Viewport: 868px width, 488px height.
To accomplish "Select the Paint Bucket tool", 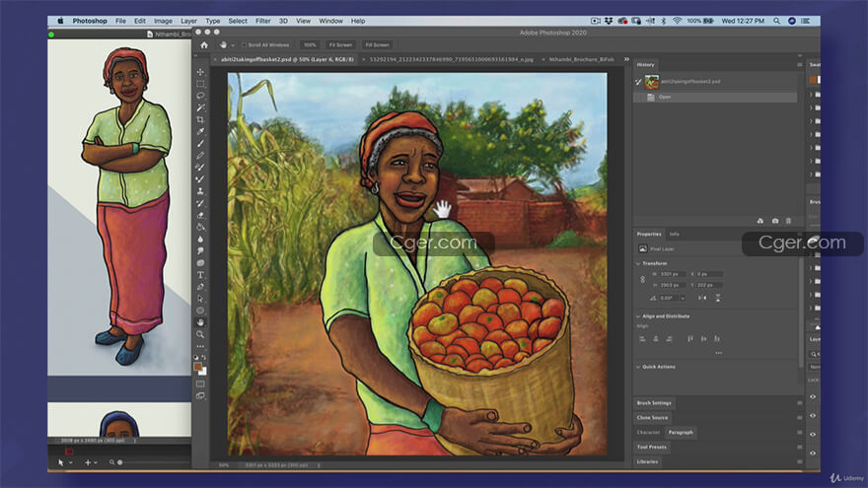I will [200, 227].
